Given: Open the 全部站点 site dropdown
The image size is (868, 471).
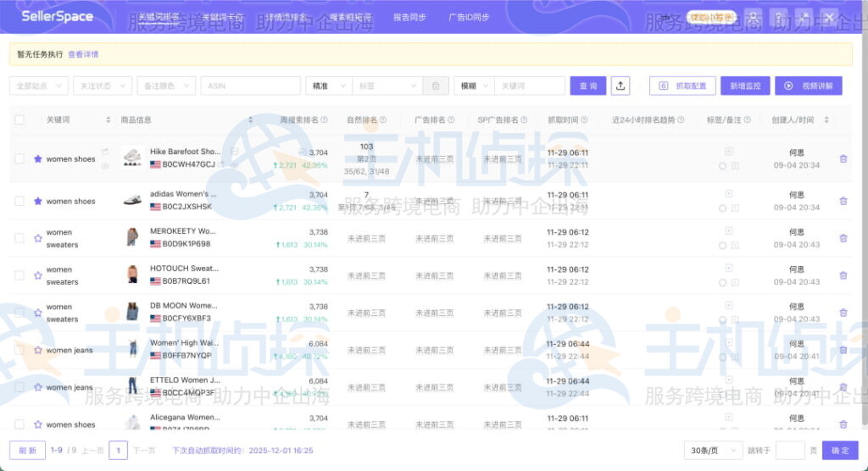Looking at the screenshot, I should coord(39,86).
